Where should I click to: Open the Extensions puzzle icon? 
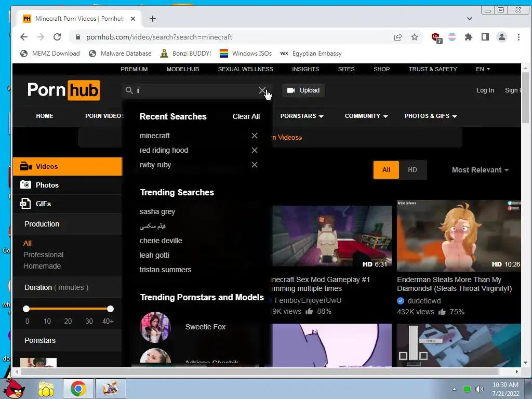coord(469,37)
